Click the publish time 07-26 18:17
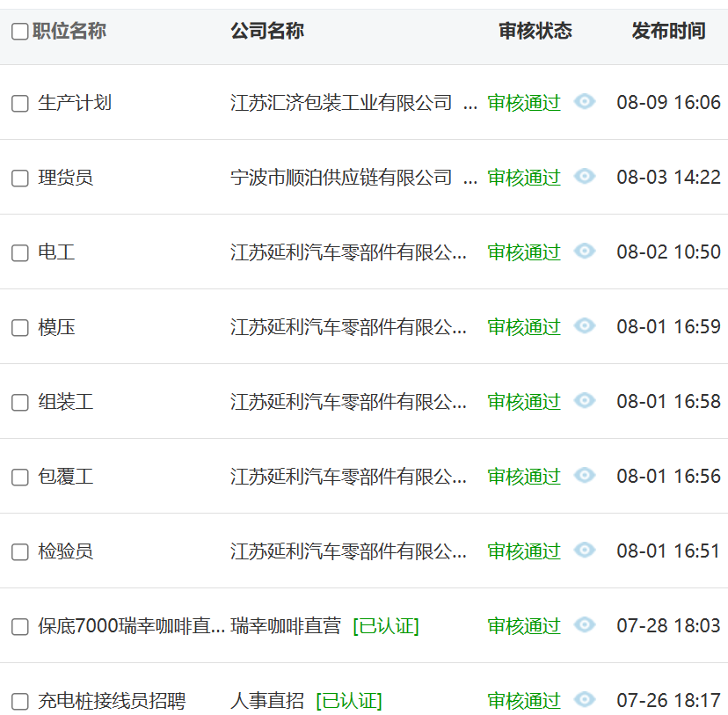The width and height of the screenshot is (728, 715). (668, 700)
